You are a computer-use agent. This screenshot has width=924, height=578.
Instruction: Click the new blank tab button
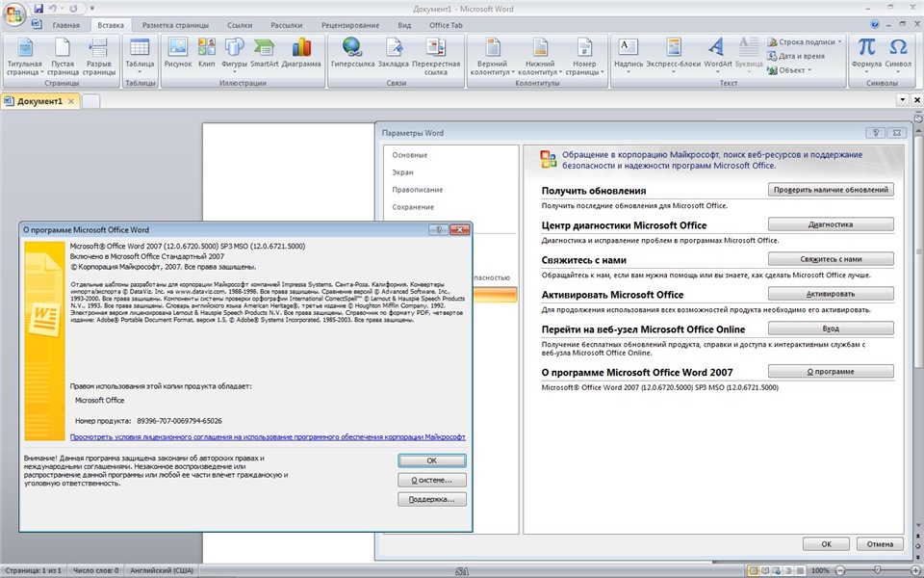point(90,101)
